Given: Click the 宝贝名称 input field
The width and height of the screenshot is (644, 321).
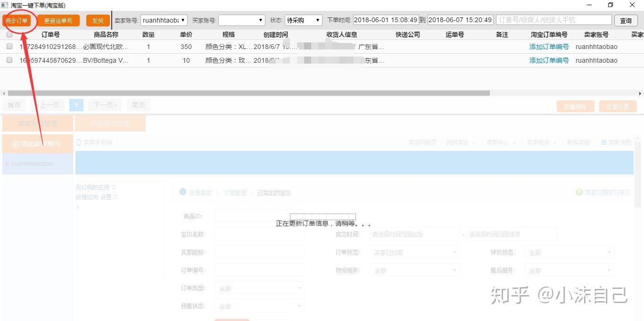Looking at the screenshot, I should [x=260, y=234].
